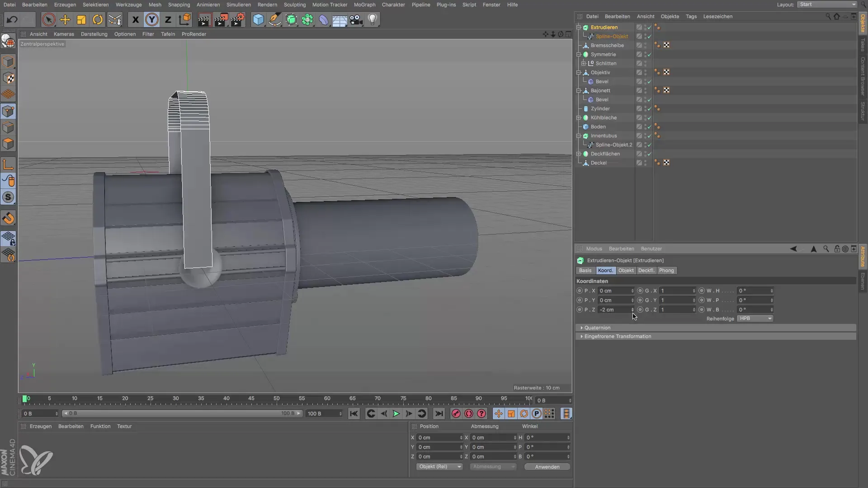Toggle Symmetrie enable checkmark
This screenshot has height=488, width=868.
click(x=649, y=55)
